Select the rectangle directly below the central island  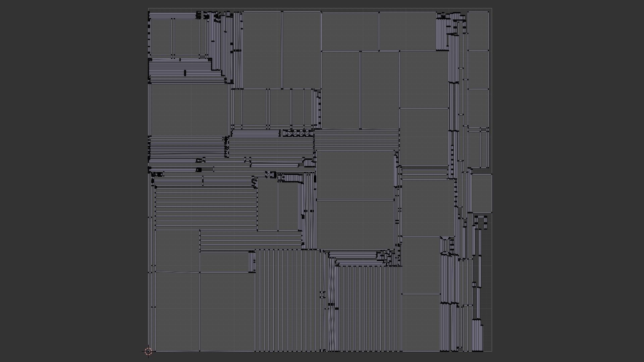coord(355,225)
